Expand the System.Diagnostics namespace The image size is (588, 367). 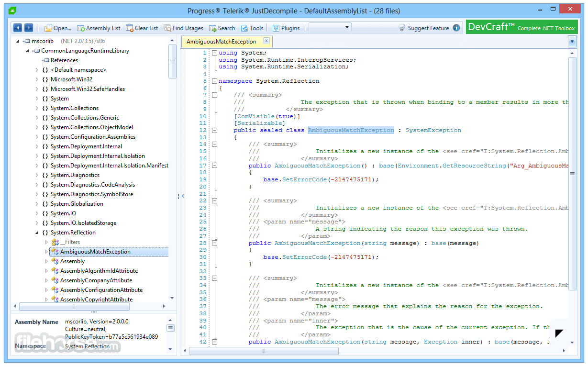pyautogui.click(x=37, y=175)
